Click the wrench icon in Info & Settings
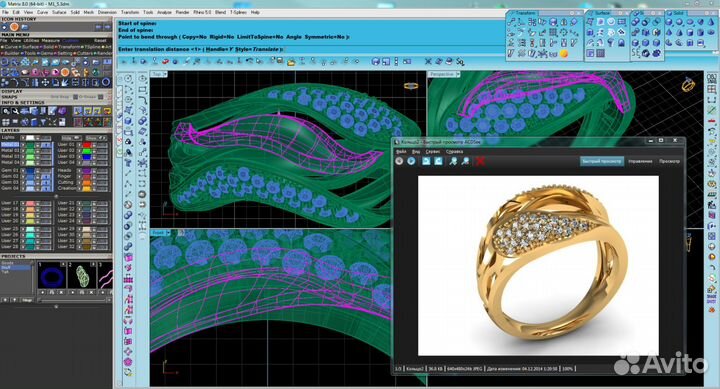 15,111
